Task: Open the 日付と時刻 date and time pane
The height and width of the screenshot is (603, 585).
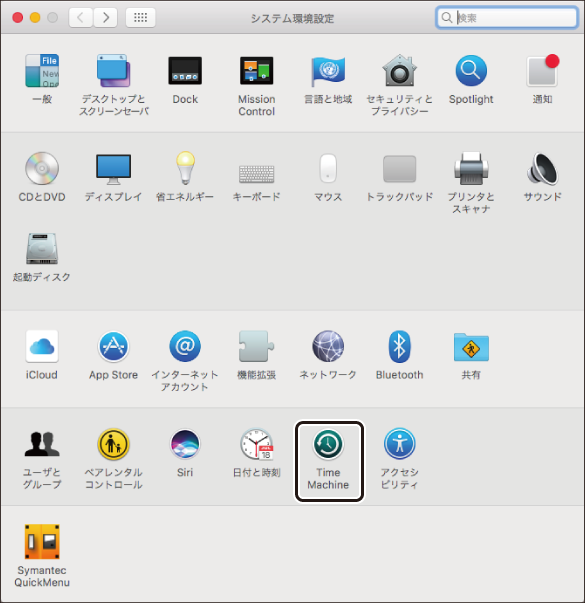Action: click(257, 444)
